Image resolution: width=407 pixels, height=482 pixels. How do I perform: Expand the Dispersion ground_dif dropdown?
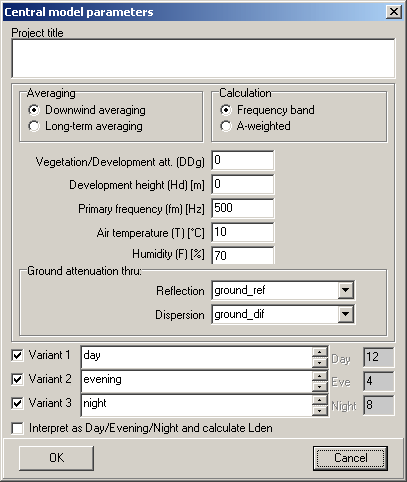[345, 314]
